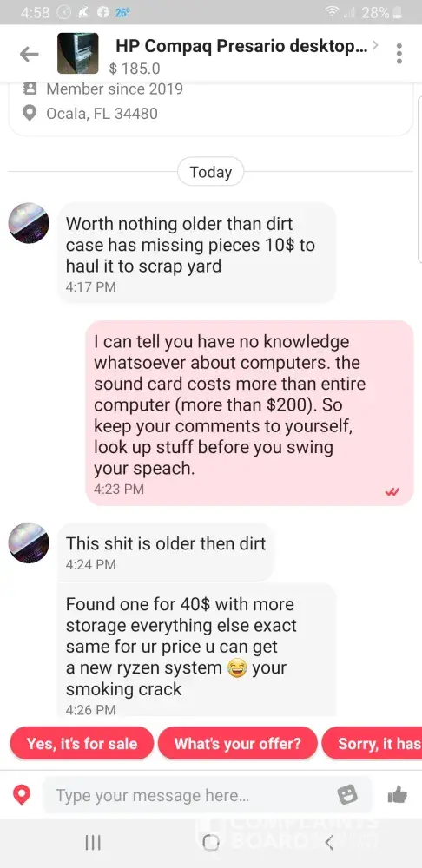Expand listing details via title chevron
Image resolution: width=422 pixels, height=868 pixels.
(375, 45)
